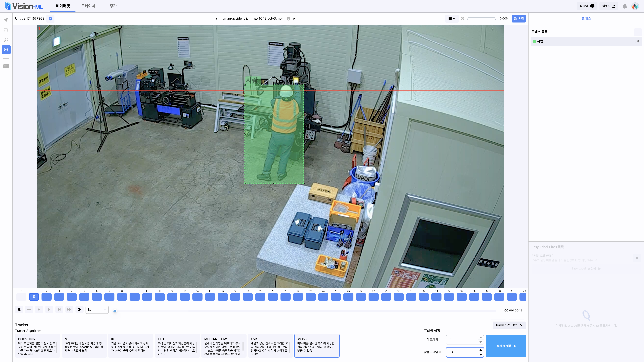Jump to last frame block button
Screen dimensions: 644x362
tap(79, 310)
